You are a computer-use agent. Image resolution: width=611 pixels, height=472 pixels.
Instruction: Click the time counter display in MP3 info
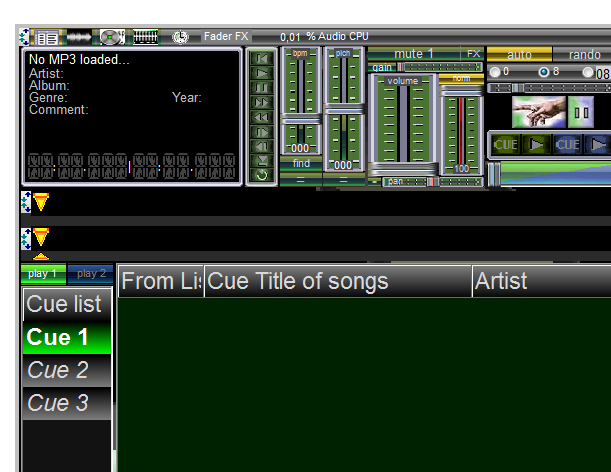pos(131,166)
